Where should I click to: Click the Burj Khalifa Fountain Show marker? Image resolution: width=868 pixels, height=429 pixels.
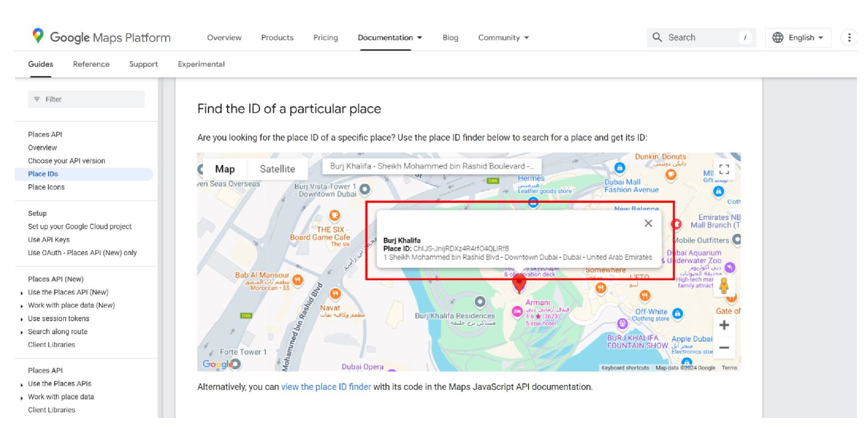tap(622, 323)
